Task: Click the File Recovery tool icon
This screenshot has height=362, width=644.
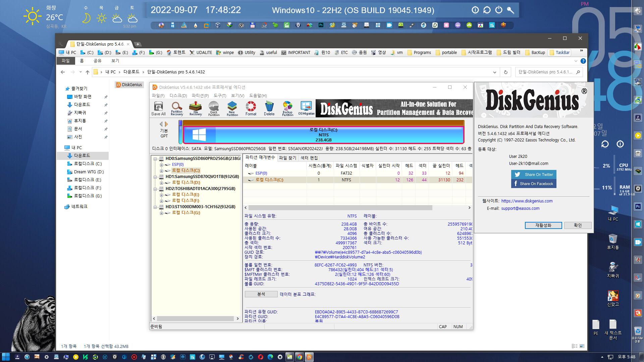Action: pos(195,108)
